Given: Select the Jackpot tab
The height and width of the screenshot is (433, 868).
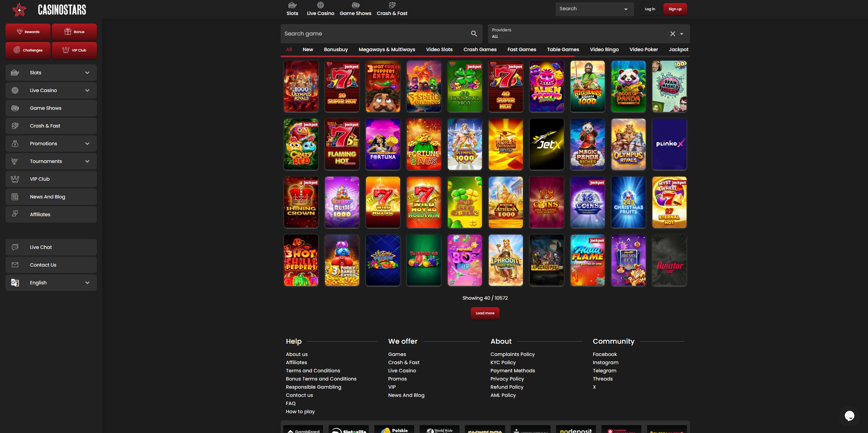Looking at the screenshot, I should click(678, 49).
